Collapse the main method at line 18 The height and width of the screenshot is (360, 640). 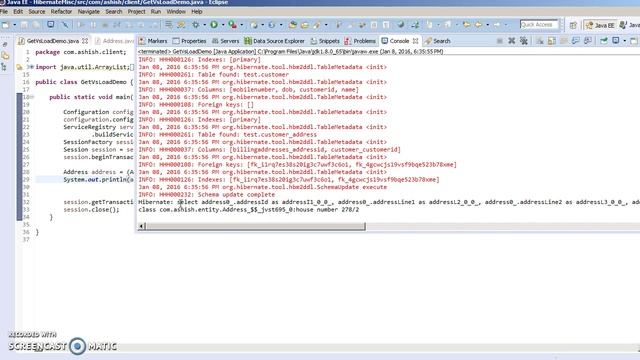point(32,97)
